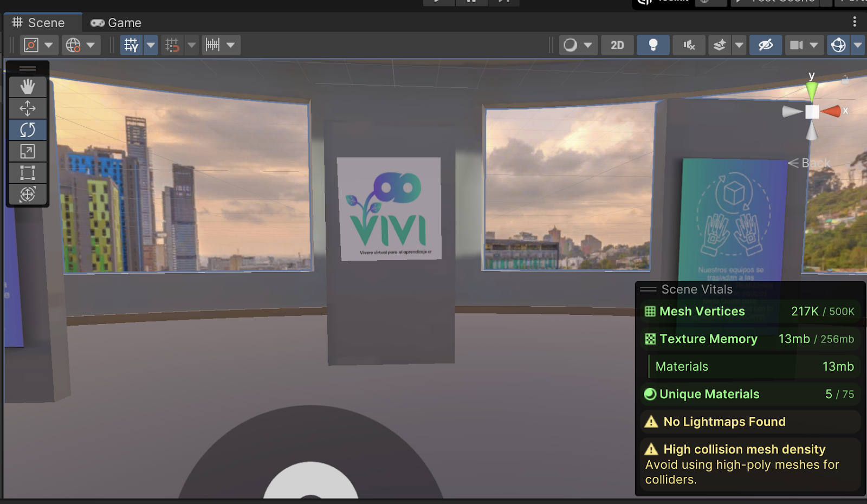Toggle the orientation gizmo lock
This screenshot has width=867, height=504.
click(x=845, y=80)
